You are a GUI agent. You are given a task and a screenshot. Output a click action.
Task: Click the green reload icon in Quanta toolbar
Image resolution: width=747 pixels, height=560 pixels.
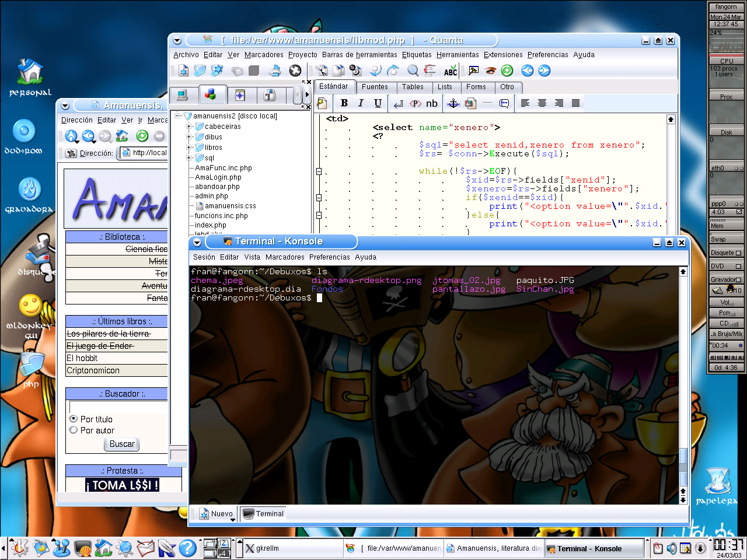[x=507, y=71]
